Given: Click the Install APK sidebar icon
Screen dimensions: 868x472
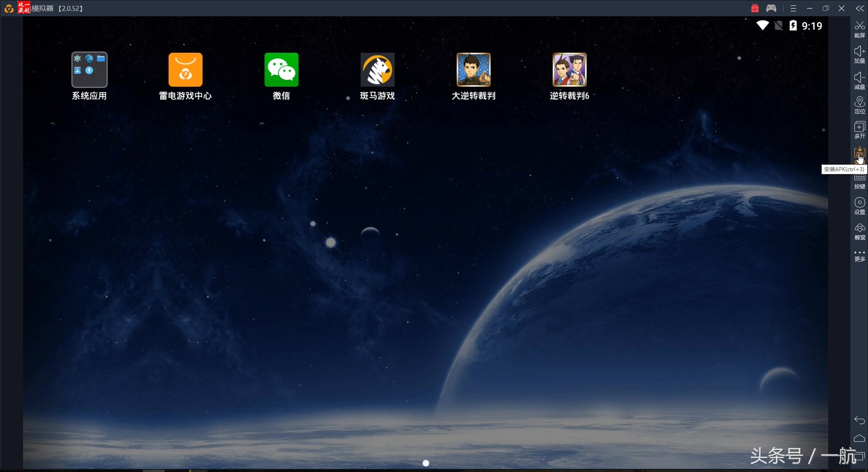Looking at the screenshot, I should (859, 153).
